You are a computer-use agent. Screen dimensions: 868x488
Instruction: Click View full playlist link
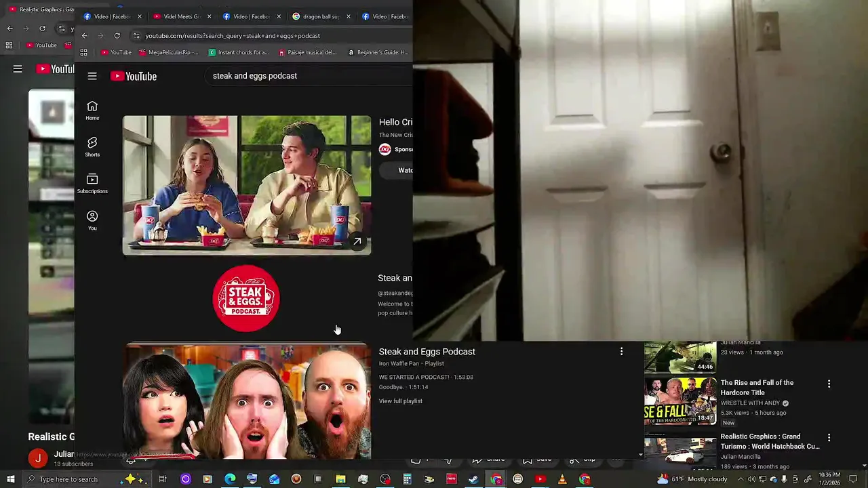coord(401,401)
